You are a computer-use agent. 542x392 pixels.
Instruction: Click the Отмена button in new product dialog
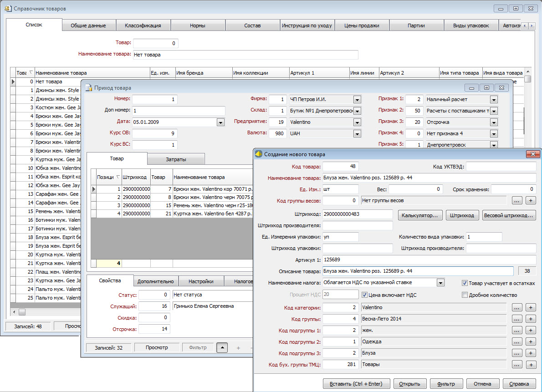click(482, 384)
